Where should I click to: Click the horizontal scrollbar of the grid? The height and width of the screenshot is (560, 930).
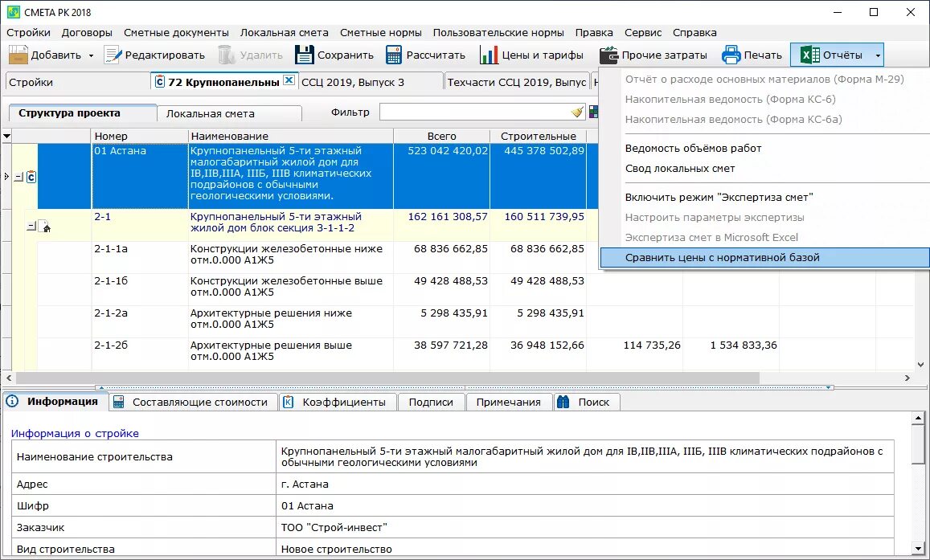[x=388, y=378]
